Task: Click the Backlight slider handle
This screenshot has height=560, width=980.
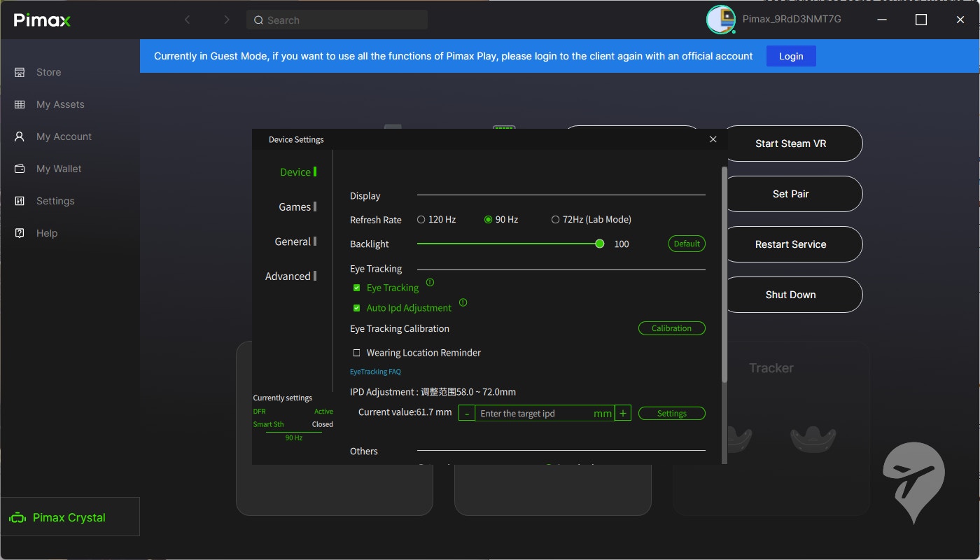Action: point(600,244)
